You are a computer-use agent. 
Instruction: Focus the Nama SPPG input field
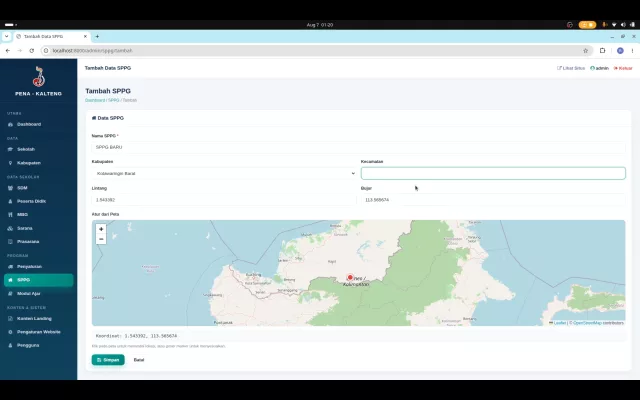[x=358, y=147]
